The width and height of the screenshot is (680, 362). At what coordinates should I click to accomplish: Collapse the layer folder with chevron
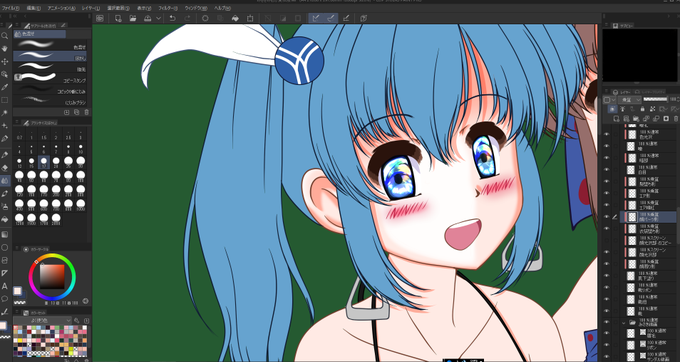click(x=624, y=323)
